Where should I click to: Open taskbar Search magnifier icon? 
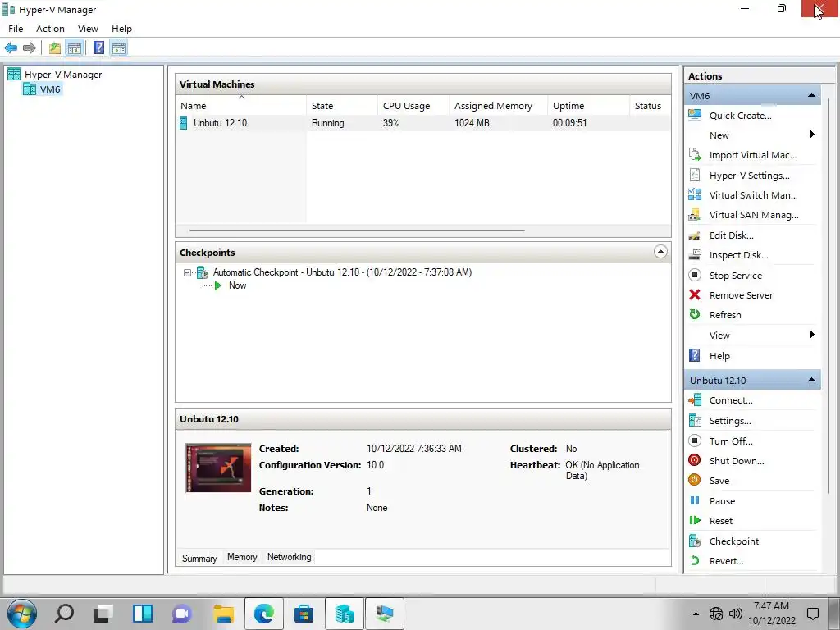click(64, 614)
